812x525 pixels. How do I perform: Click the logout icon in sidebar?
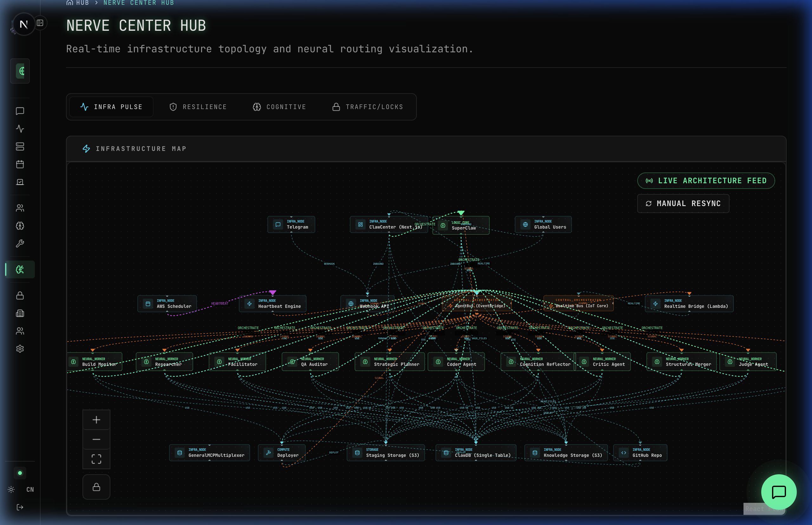point(20,507)
